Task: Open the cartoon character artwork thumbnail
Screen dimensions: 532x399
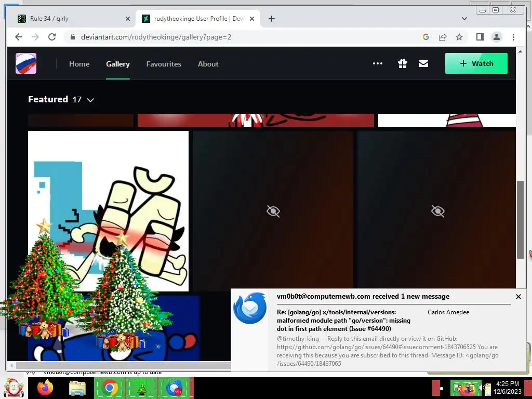Action: click(x=108, y=211)
